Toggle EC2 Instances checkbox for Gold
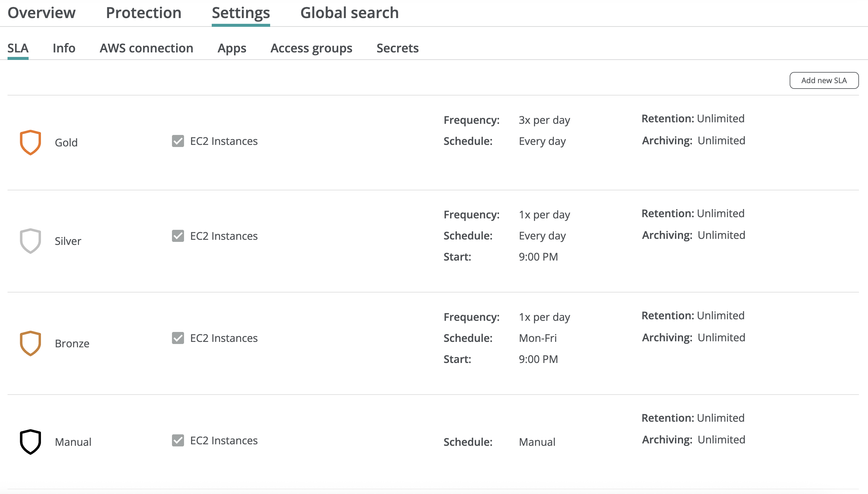Image resolution: width=868 pixels, height=494 pixels. [x=178, y=141]
